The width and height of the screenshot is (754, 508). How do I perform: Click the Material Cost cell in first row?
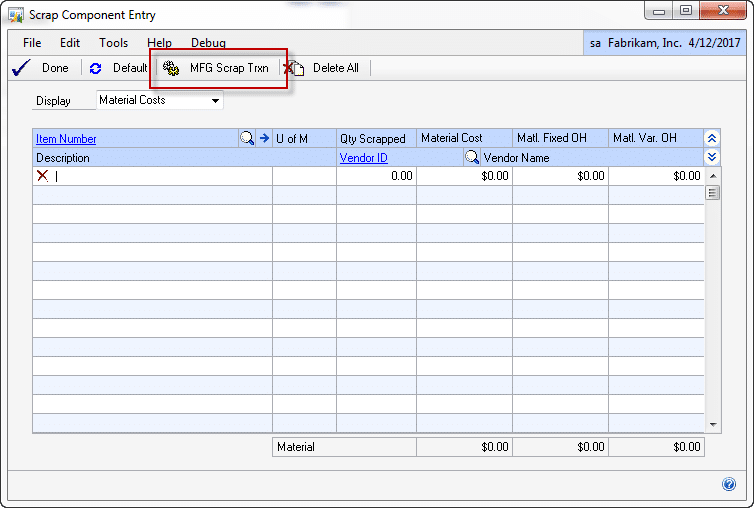coord(464,176)
